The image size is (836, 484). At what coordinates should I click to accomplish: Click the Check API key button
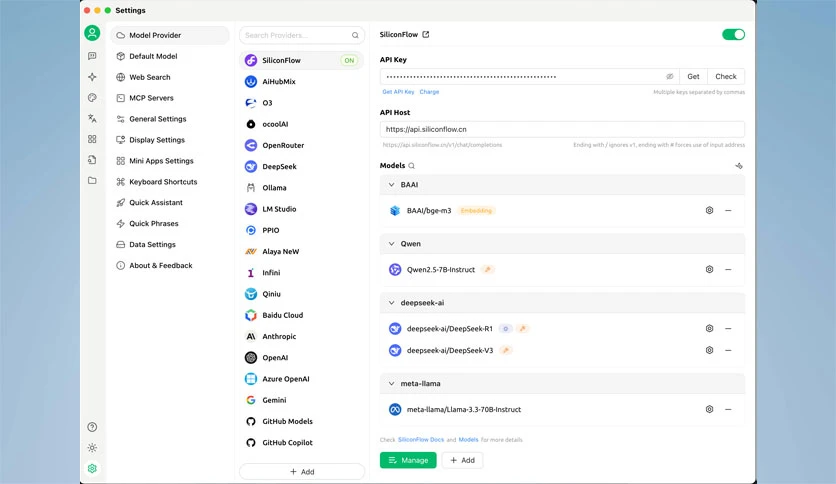[726, 76]
